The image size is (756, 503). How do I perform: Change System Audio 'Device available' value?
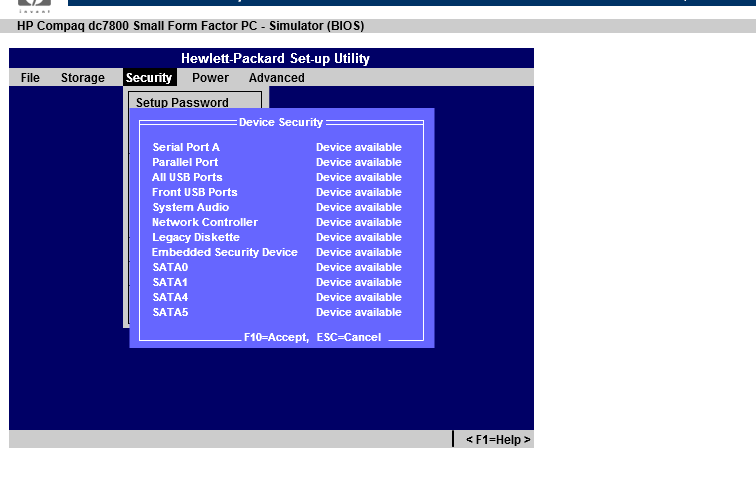click(x=359, y=207)
